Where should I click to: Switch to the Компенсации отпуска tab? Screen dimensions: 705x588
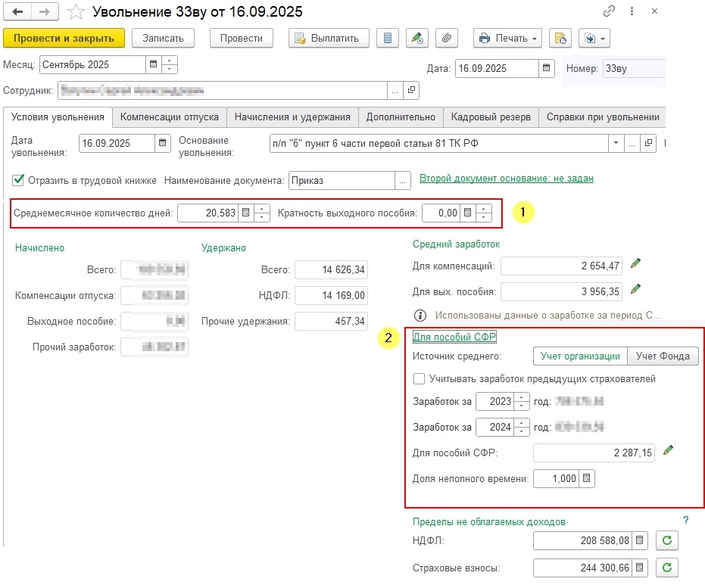(x=170, y=117)
